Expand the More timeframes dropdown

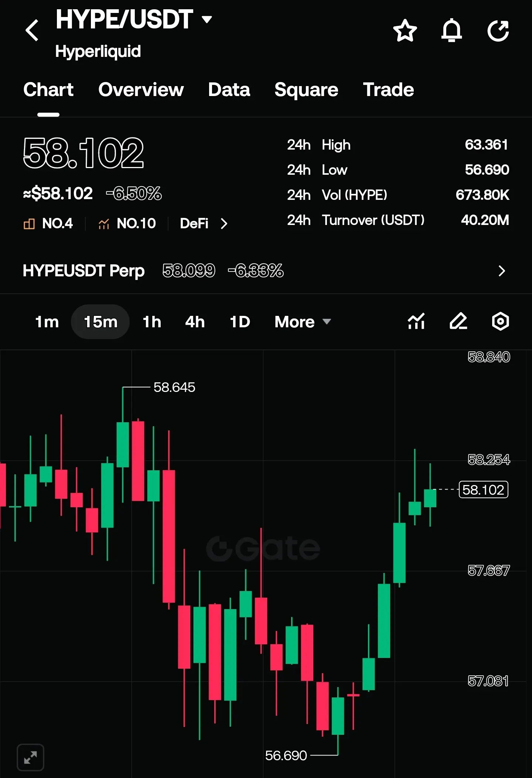click(303, 322)
